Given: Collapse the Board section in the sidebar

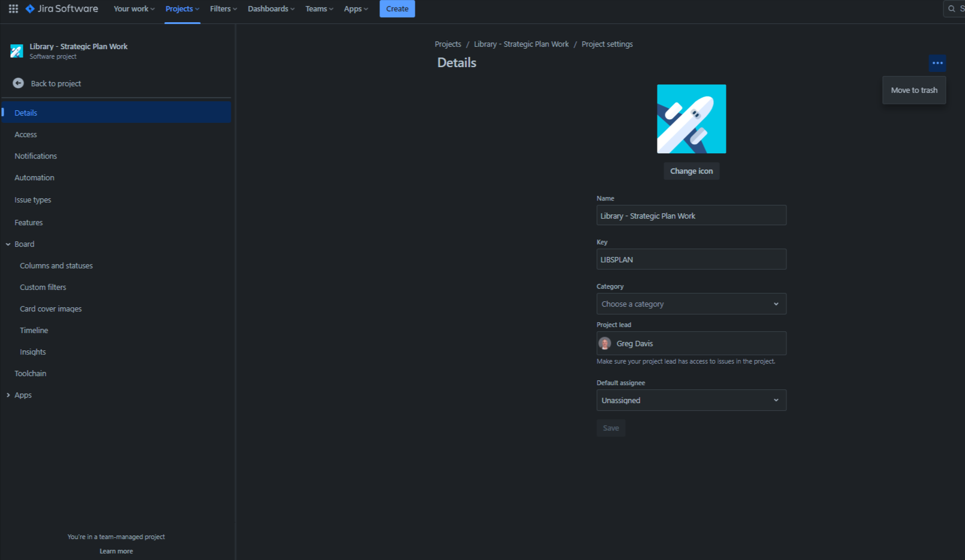Looking at the screenshot, I should click(x=8, y=244).
